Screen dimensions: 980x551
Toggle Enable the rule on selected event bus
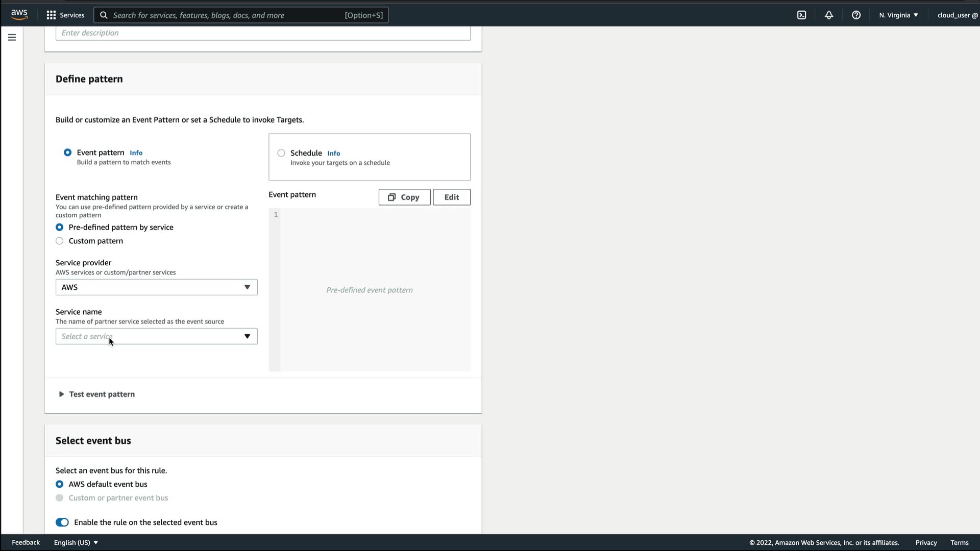62,522
